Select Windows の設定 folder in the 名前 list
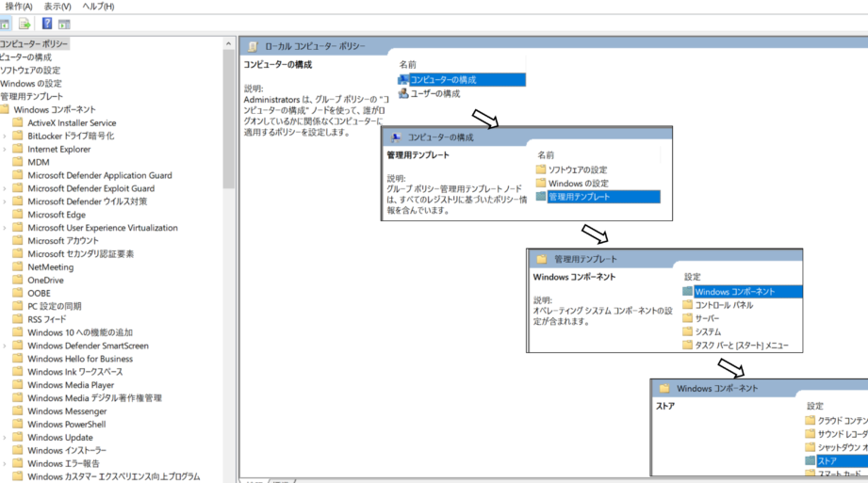The height and width of the screenshot is (483, 868). [x=579, y=184]
